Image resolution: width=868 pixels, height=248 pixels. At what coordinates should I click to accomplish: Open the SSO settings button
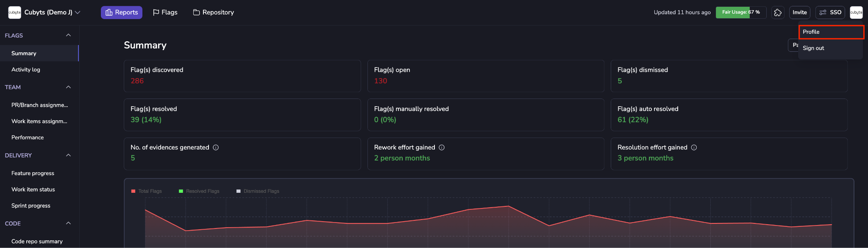830,12
